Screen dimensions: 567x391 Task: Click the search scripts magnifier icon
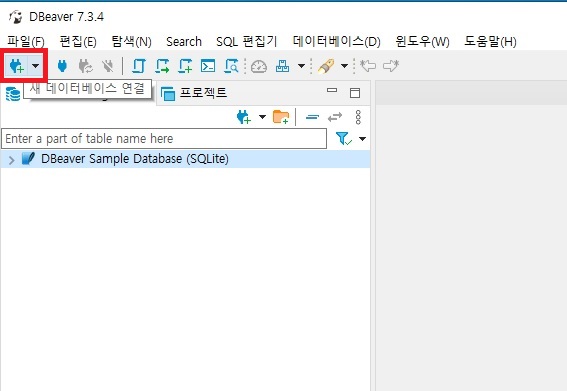point(231,66)
